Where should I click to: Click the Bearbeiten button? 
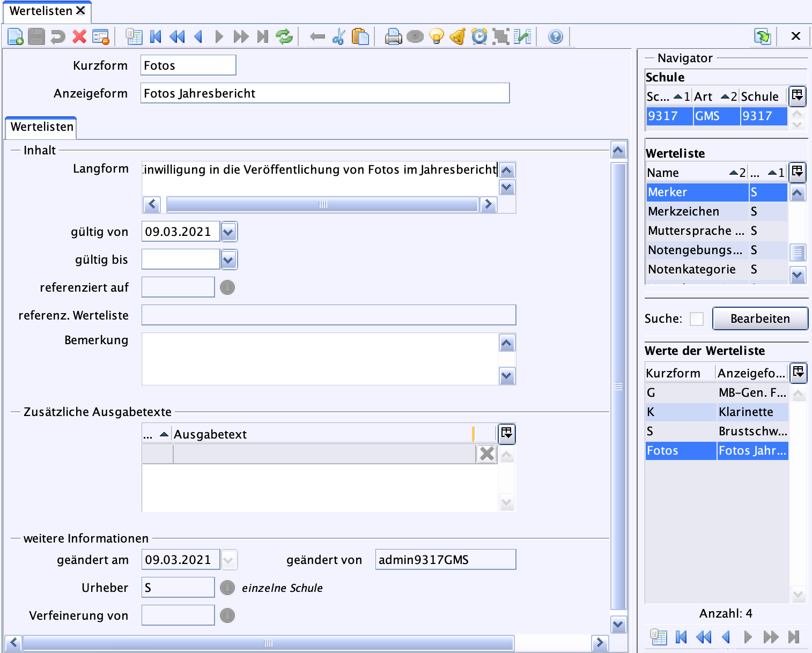[x=760, y=318]
